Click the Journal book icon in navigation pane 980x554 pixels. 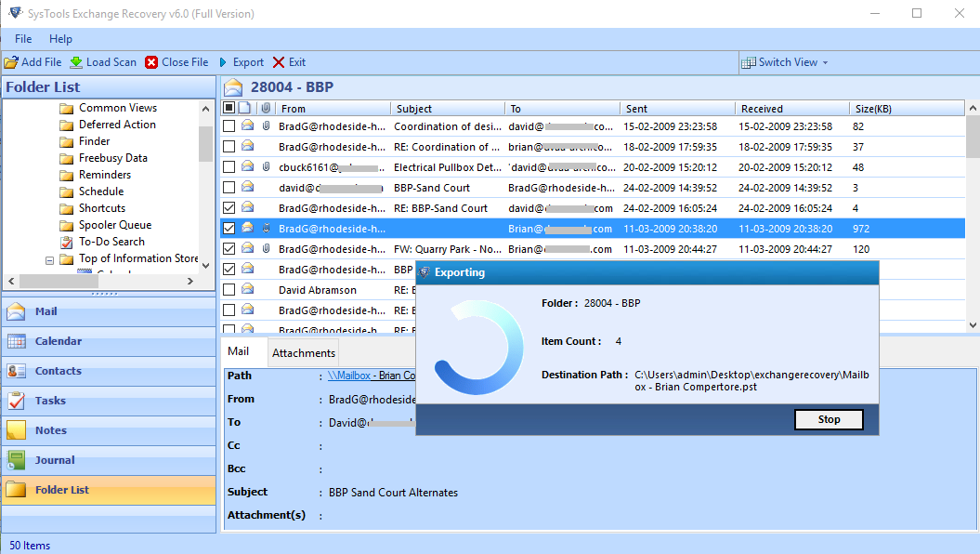16,460
